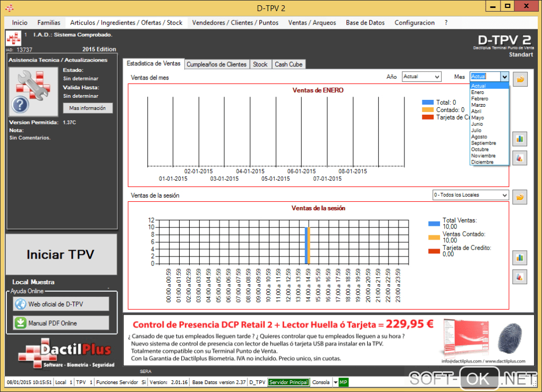Click the Iniciar TPV button
Image resolution: width=542 pixels, height=392 pixels.
coord(61,254)
